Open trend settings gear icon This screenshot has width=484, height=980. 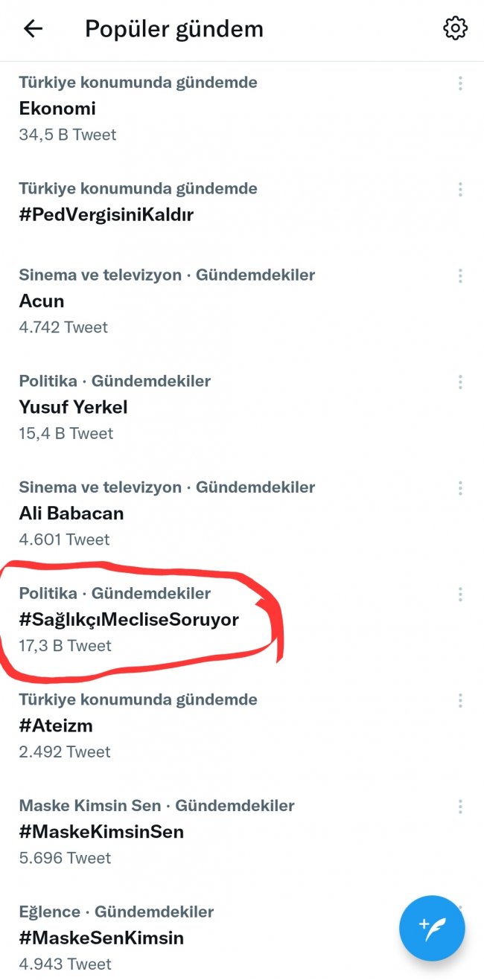click(x=455, y=29)
